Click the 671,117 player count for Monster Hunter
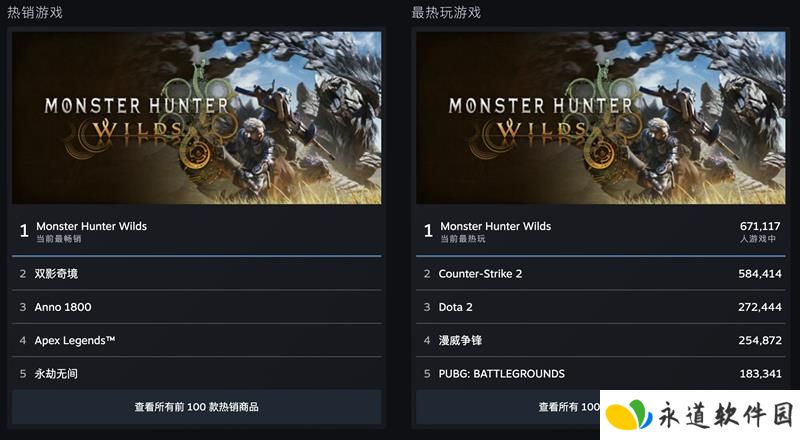 coord(760,226)
